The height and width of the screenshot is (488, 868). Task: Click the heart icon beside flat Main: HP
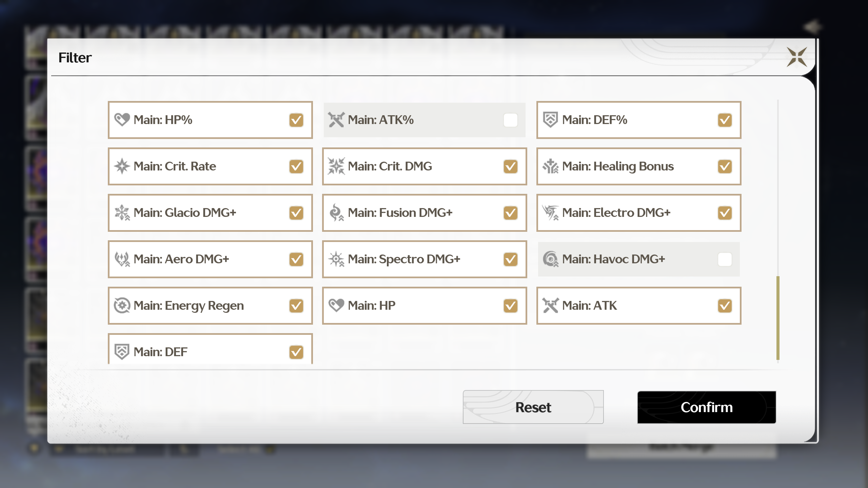point(336,305)
